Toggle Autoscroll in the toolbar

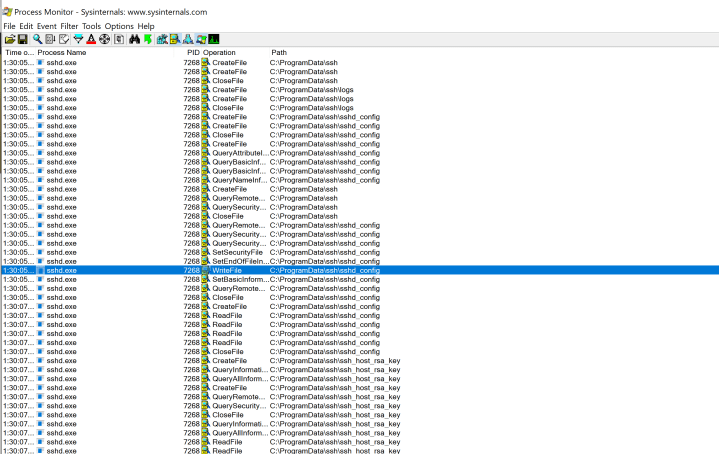click(x=50, y=39)
